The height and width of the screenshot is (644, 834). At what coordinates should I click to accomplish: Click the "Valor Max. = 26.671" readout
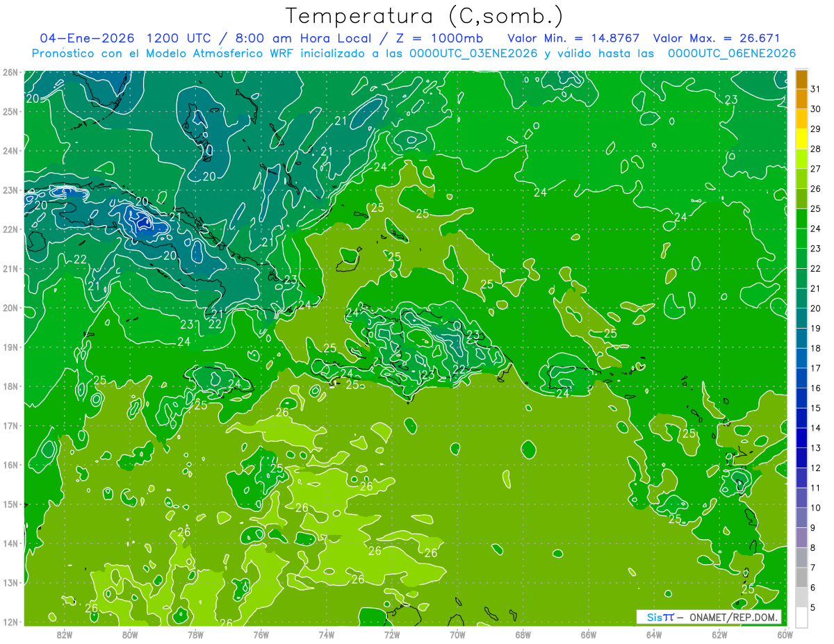point(716,38)
